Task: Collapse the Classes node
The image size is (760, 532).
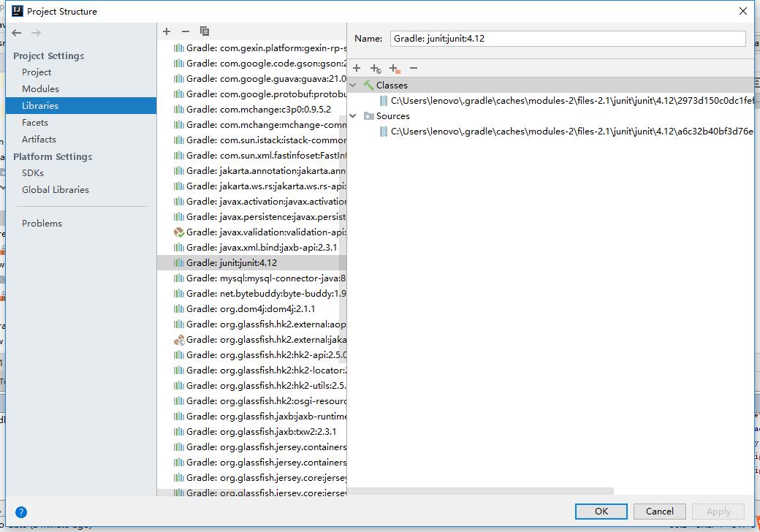Action: (354, 85)
